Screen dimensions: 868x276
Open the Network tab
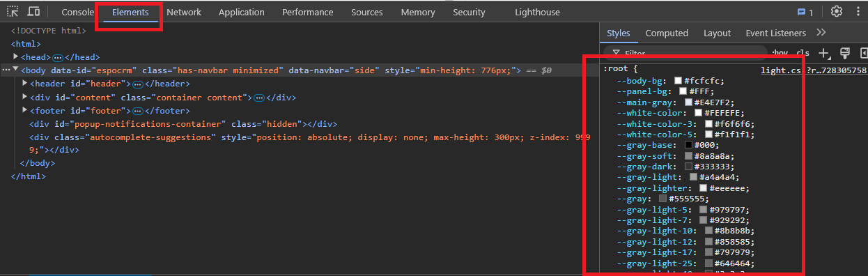point(184,13)
